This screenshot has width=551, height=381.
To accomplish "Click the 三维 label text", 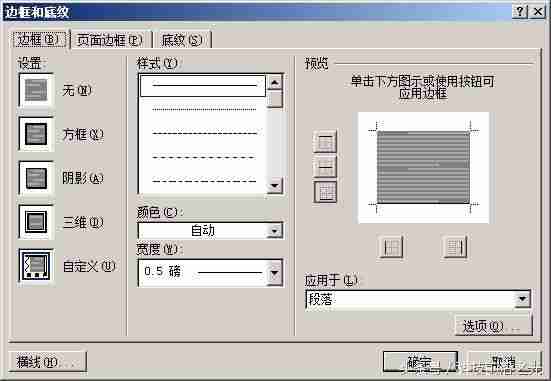I will [x=83, y=222].
